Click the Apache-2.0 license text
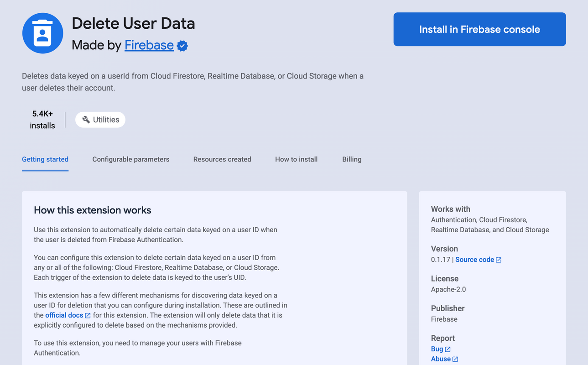The image size is (588, 365). (x=448, y=289)
